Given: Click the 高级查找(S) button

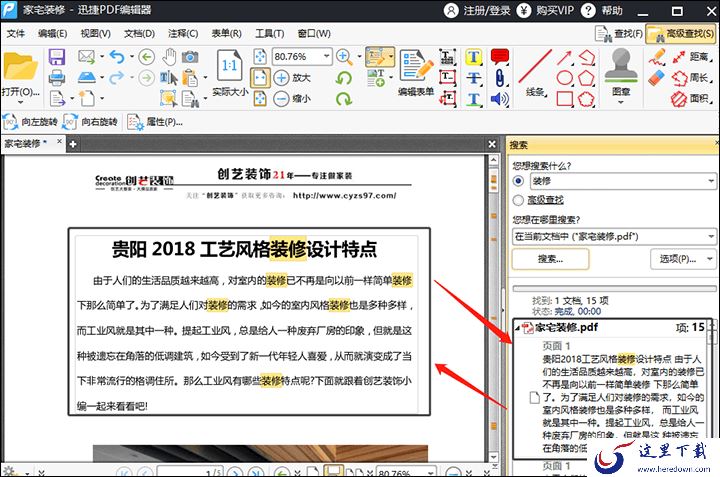Looking at the screenshot, I should tap(681, 34).
